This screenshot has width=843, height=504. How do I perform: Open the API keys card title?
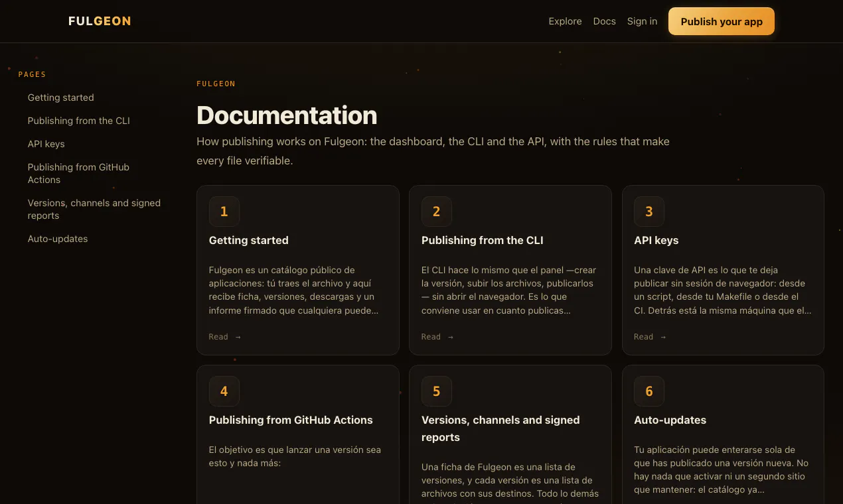pyautogui.click(x=656, y=240)
